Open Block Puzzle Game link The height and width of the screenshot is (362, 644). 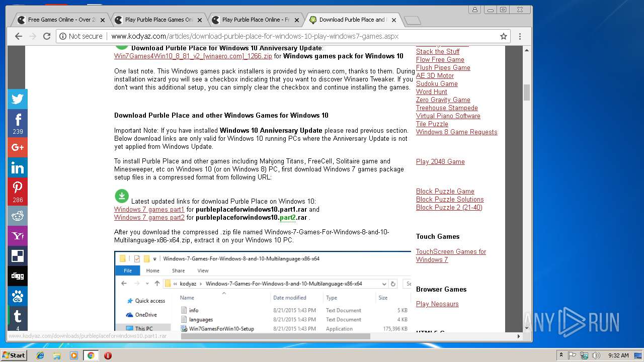[x=445, y=191]
